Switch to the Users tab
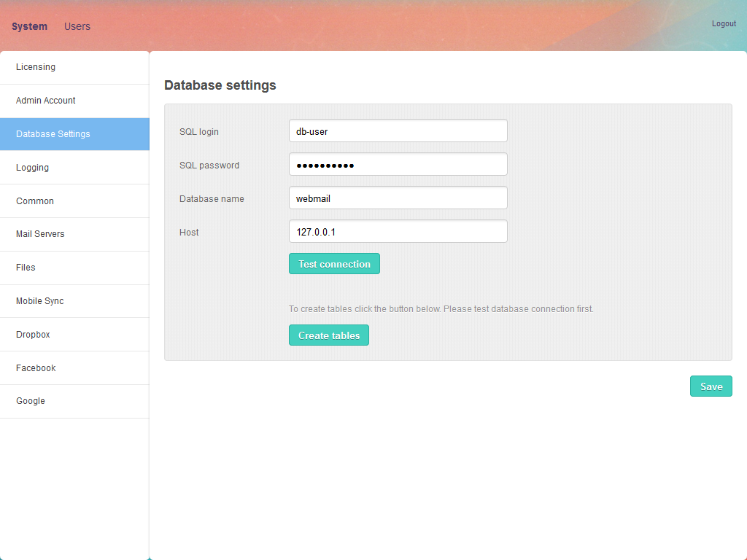The height and width of the screenshot is (560, 747). point(77,26)
